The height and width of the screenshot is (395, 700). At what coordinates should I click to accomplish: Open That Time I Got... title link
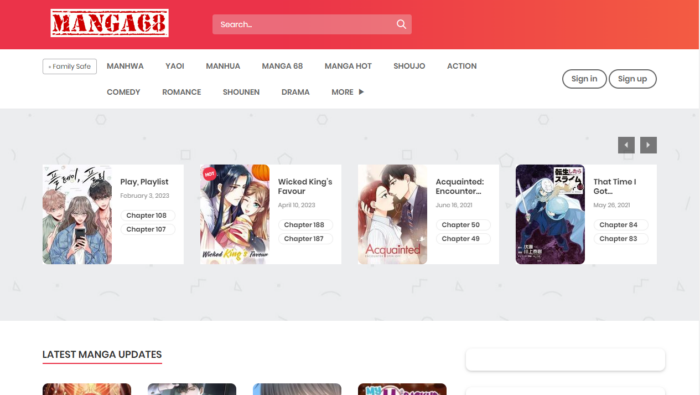point(615,187)
